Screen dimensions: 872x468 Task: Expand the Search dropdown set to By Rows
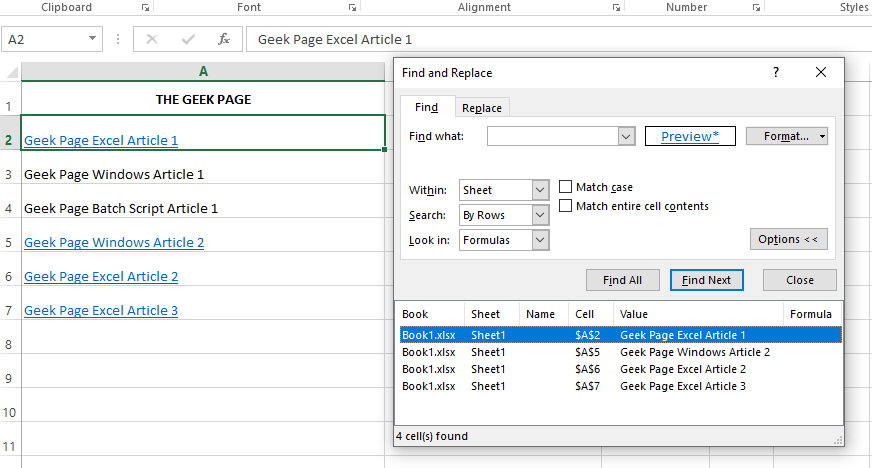click(540, 215)
